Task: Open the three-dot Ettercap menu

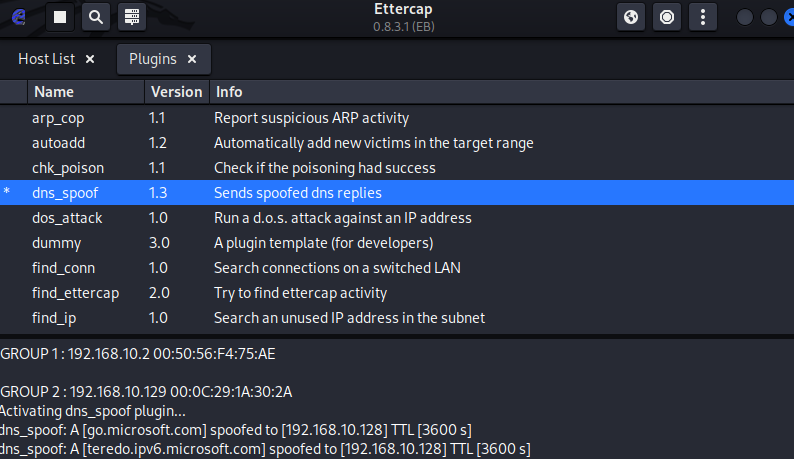Action: click(x=703, y=17)
